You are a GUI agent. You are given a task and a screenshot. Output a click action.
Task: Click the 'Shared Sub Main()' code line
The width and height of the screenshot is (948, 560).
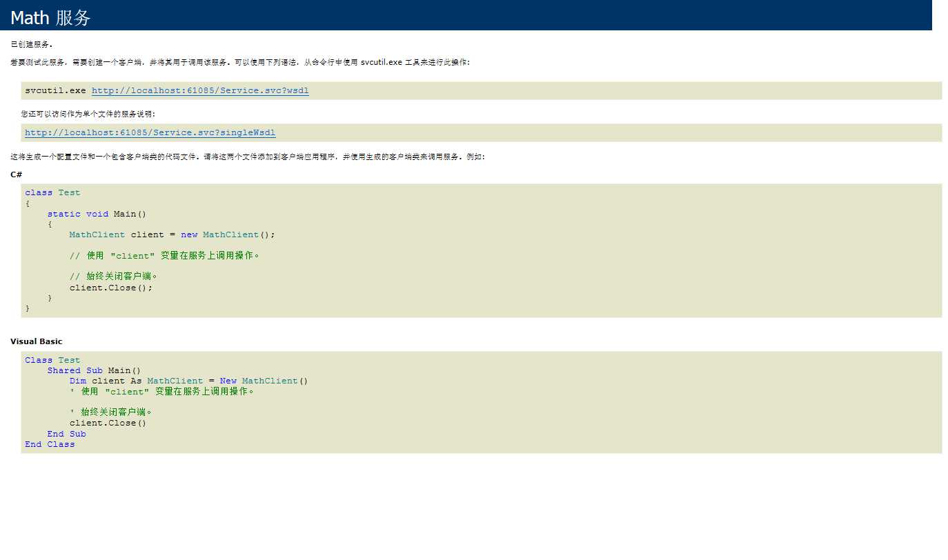[94, 370]
